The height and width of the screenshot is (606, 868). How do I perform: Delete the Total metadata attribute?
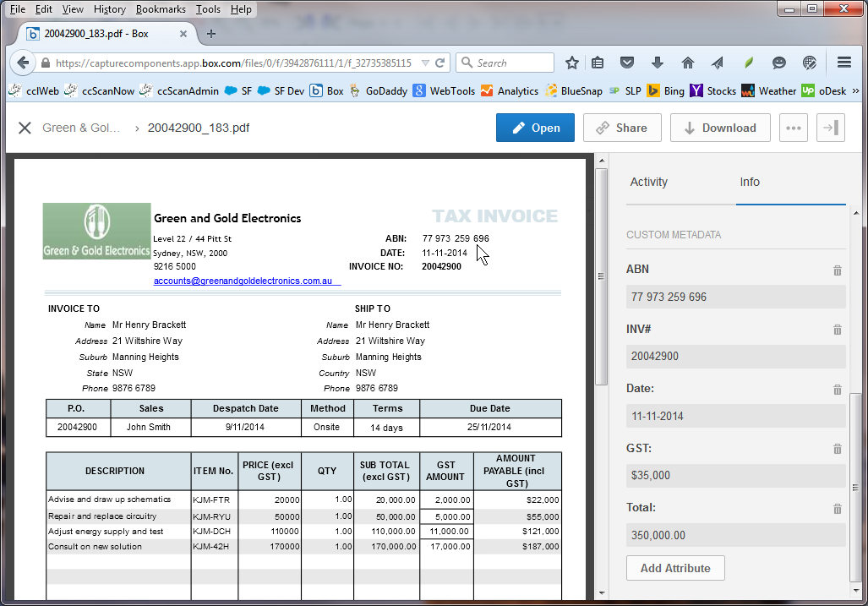point(838,509)
